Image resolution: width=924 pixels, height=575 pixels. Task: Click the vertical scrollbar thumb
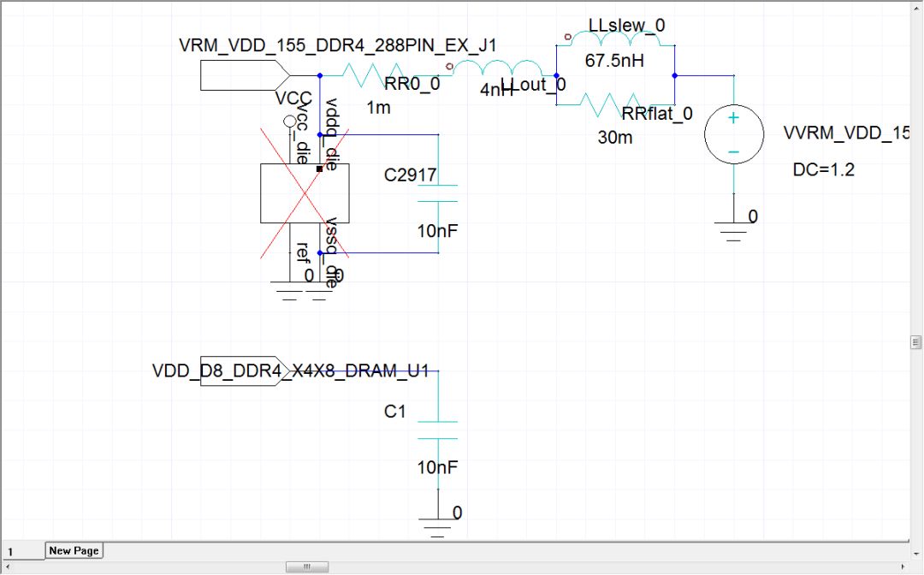tap(915, 341)
